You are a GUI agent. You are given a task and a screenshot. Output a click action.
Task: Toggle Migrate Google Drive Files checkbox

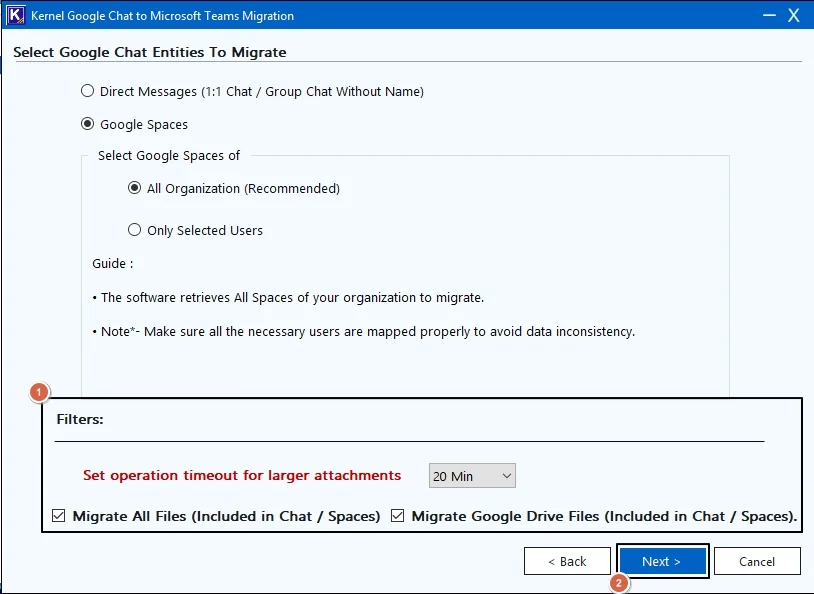pos(398,516)
